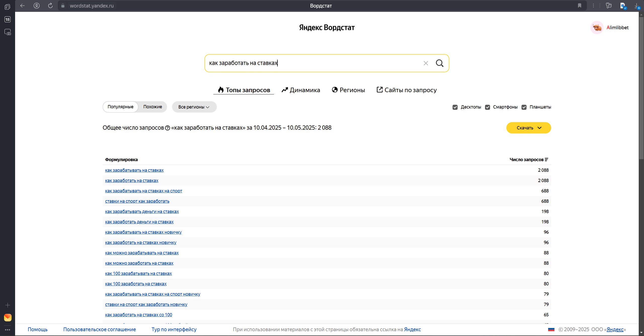Click the Формулировка column header
Image resolution: width=644 pixels, height=336 pixels.
(x=121, y=160)
